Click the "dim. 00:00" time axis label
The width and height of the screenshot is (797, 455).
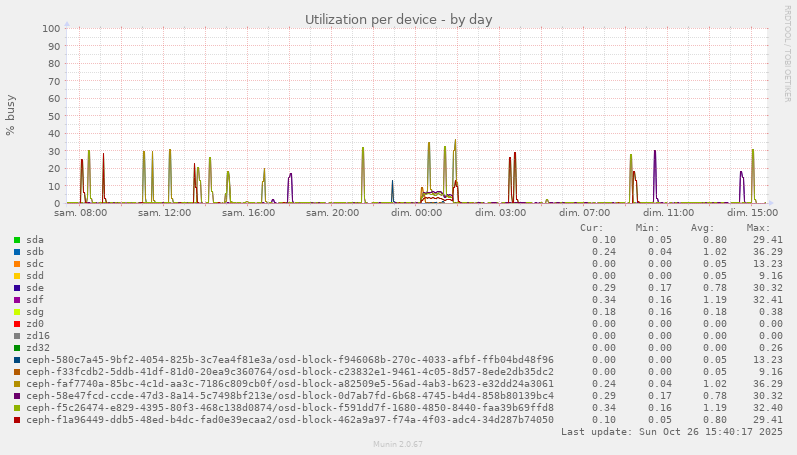(x=416, y=213)
